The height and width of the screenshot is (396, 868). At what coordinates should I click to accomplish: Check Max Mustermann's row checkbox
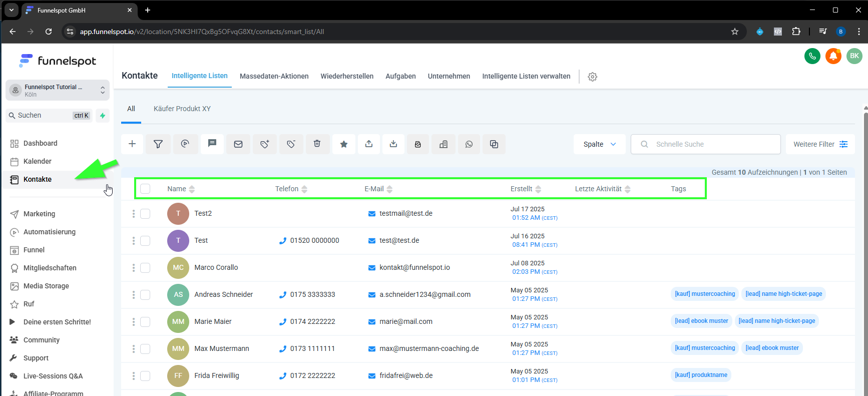point(145,349)
